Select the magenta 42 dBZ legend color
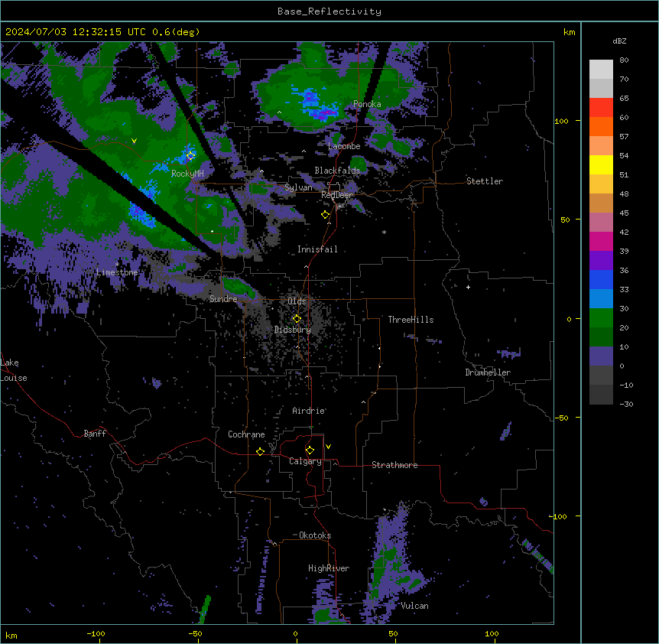Screen dimensions: 659x644 (x=601, y=241)
